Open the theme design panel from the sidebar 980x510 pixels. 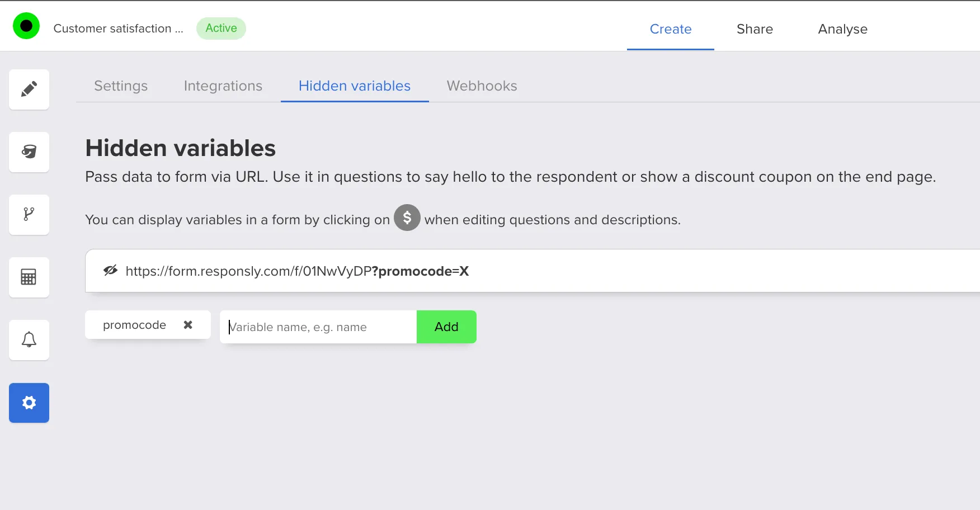tap(29, 152)
